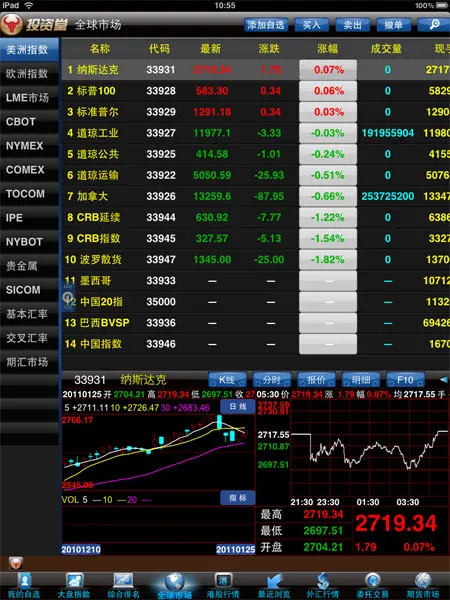Sort by 最新 column header
The width and height of the screenshot is (450, 600).
210,49
